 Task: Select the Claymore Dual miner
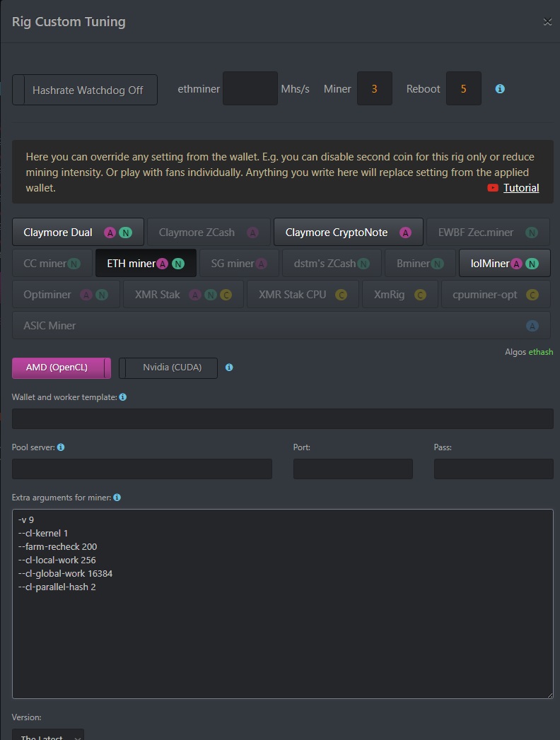pyautogui.click(x=78, y=233)
